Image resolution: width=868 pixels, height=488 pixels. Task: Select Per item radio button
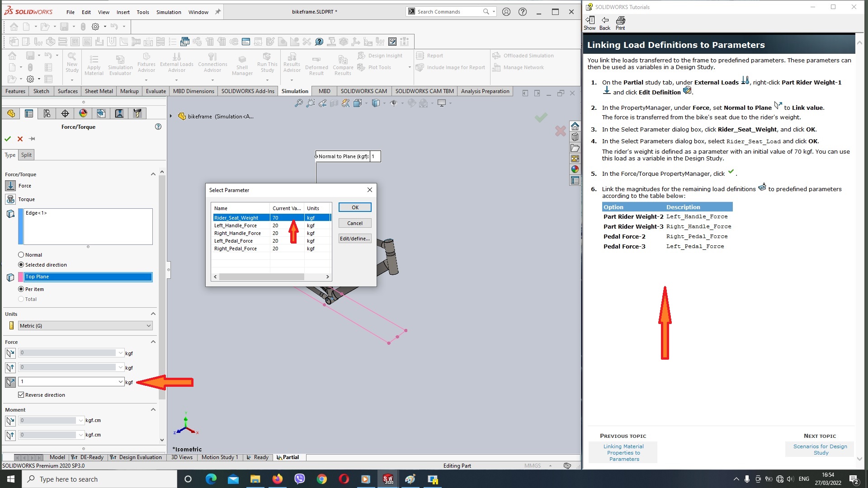click(21, 289)
